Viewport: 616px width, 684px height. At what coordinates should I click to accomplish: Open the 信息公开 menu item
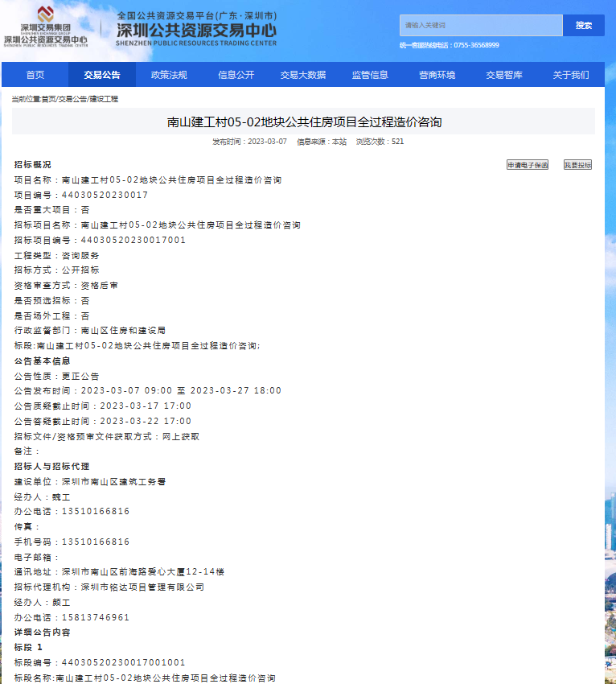click(x=236, y=75)
